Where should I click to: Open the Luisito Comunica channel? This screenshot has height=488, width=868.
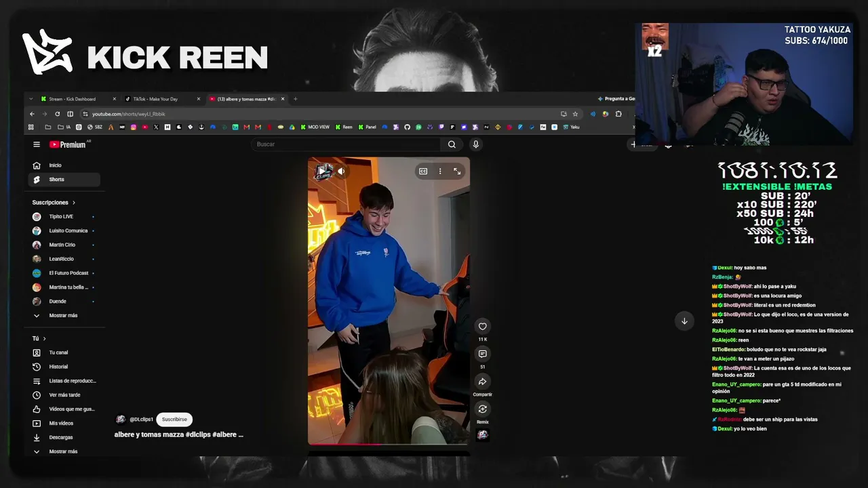coord(64,231)
